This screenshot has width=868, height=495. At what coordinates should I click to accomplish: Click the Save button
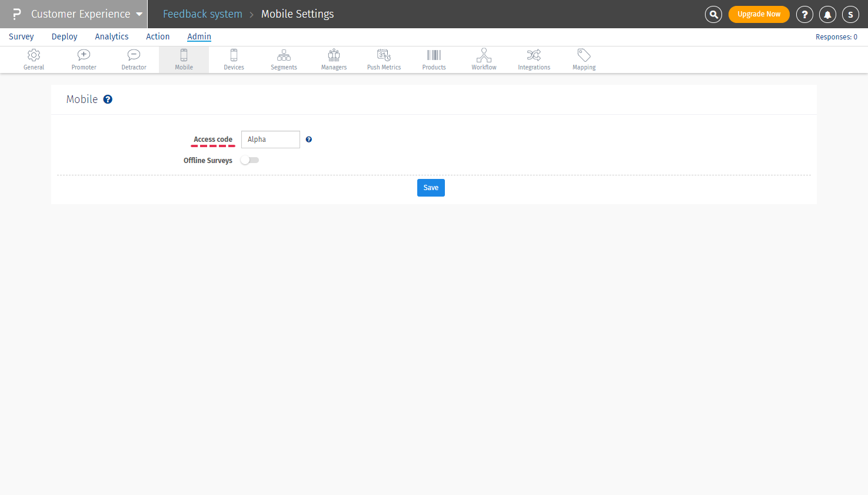[x=431, y=188]
